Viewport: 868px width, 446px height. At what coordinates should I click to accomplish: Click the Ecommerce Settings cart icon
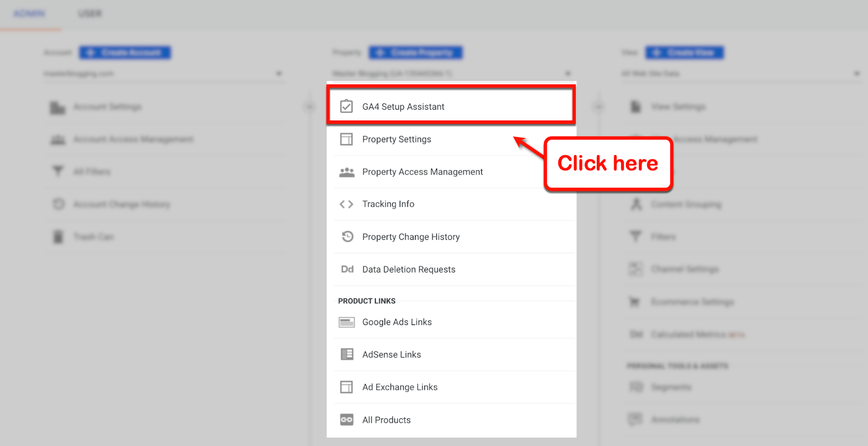point(634,301)
